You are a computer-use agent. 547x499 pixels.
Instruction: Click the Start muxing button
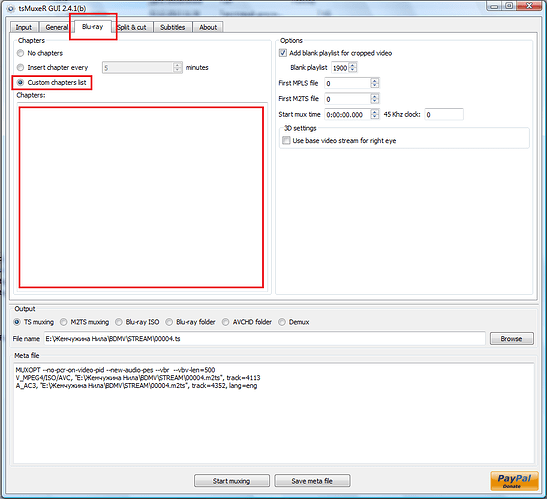[232, 481]
